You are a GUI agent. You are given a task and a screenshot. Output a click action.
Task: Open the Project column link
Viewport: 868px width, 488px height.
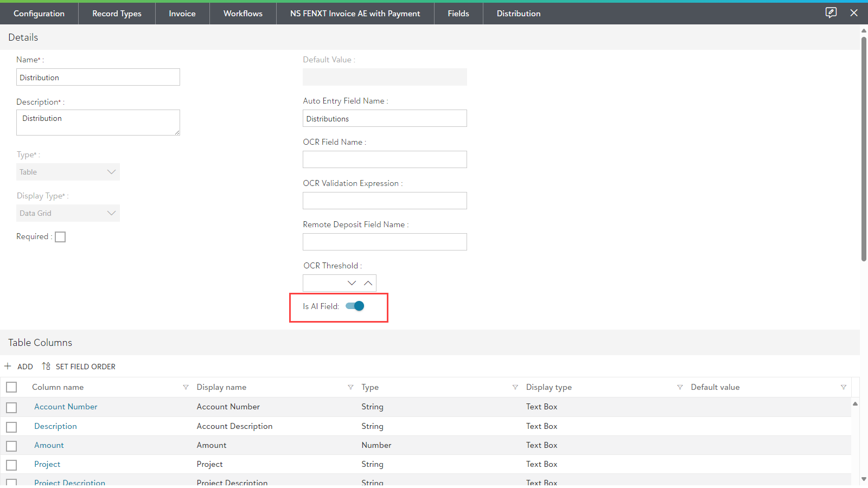click(x=47, y=464)
